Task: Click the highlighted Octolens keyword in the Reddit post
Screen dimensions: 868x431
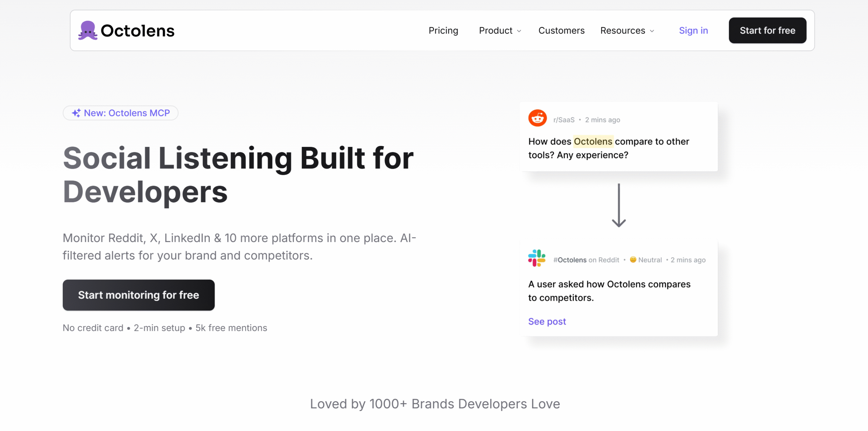Action: (x=593, y=142)
